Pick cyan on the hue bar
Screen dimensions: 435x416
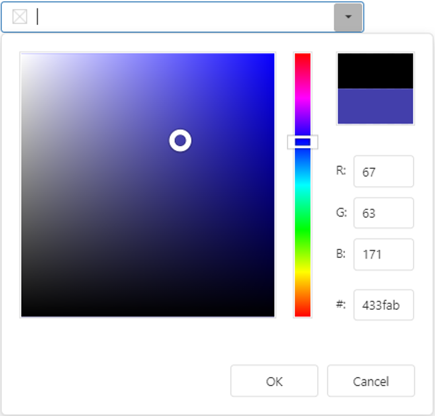[x=303, y=185]
